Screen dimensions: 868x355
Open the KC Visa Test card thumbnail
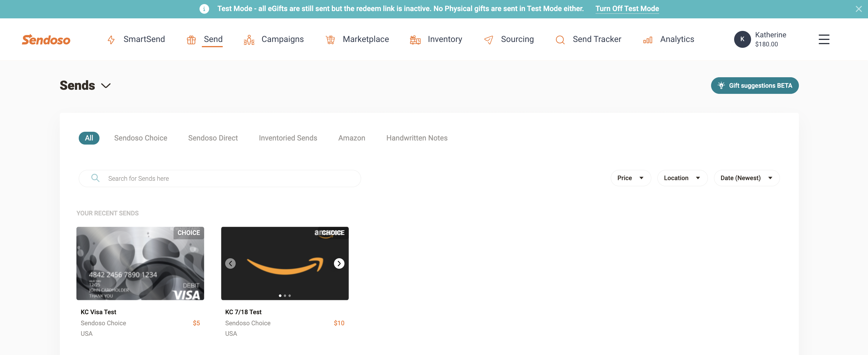tap(140, 263)
